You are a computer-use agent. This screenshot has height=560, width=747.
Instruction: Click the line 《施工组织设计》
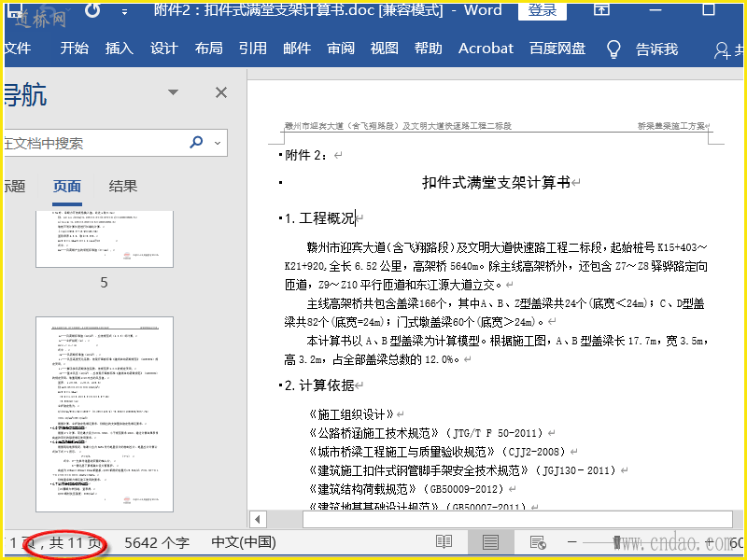point(352,414)
